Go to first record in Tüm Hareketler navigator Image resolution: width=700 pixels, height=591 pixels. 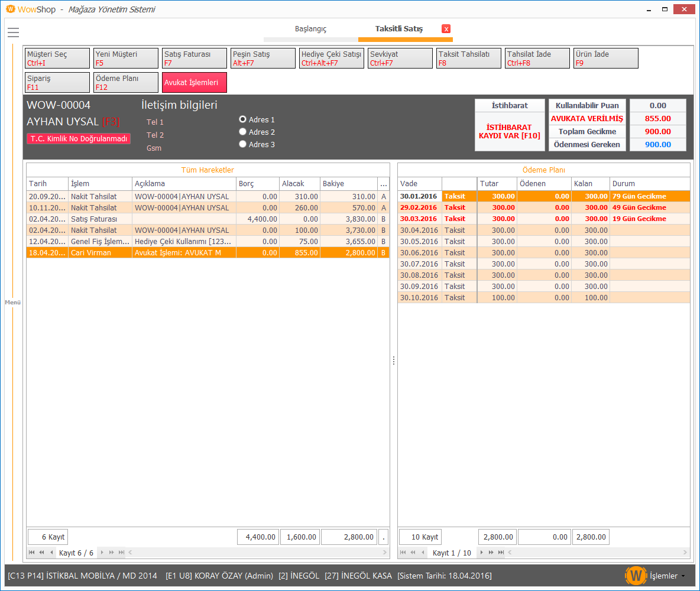click(31, 553)
